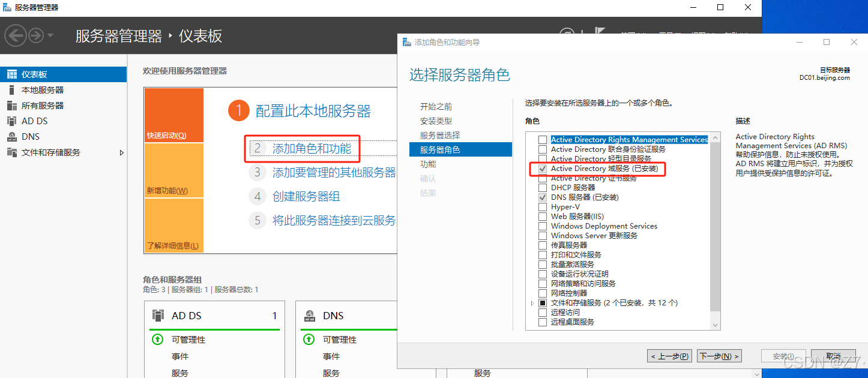Select the 了解详细信息(L) tile
Viewport: 868px width, 378px height.
point(174,226)
